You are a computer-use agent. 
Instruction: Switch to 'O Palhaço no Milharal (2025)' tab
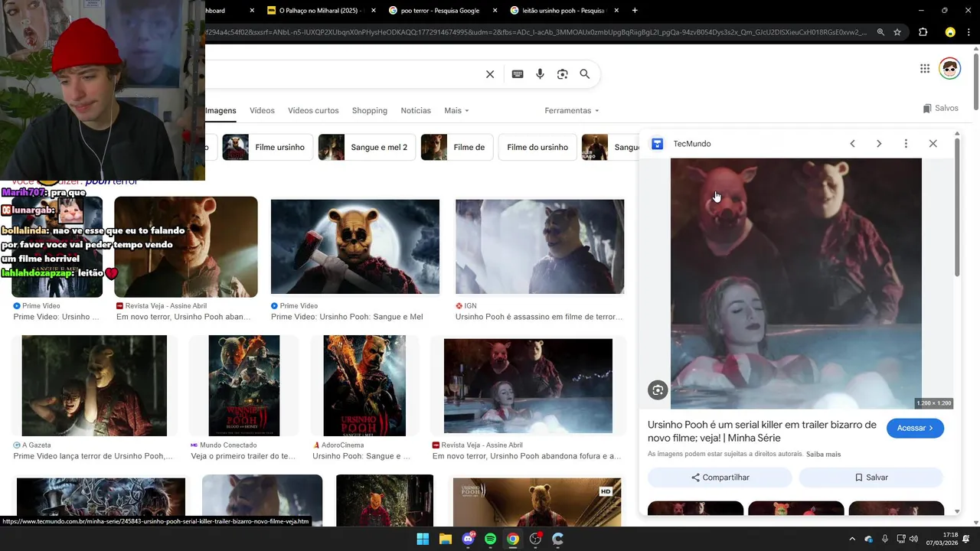[x=322, y=11]
